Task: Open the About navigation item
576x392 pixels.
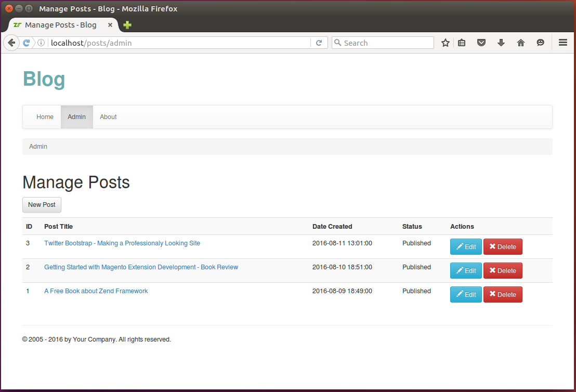Action: tap(108, 117)
